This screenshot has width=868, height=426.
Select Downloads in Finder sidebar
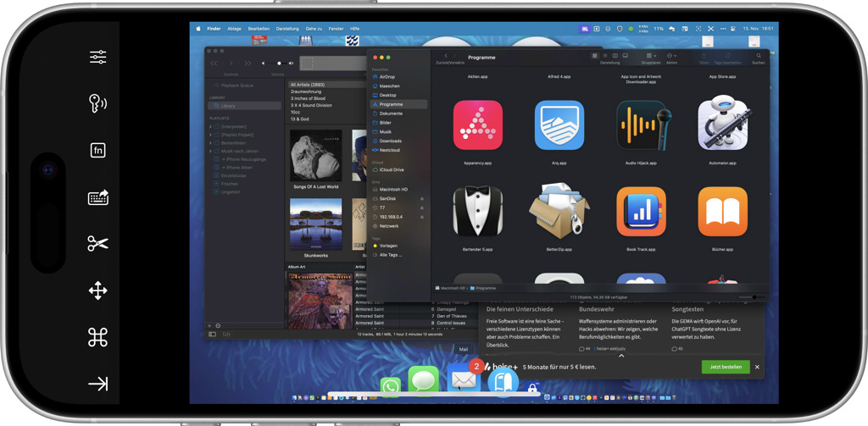390,141
